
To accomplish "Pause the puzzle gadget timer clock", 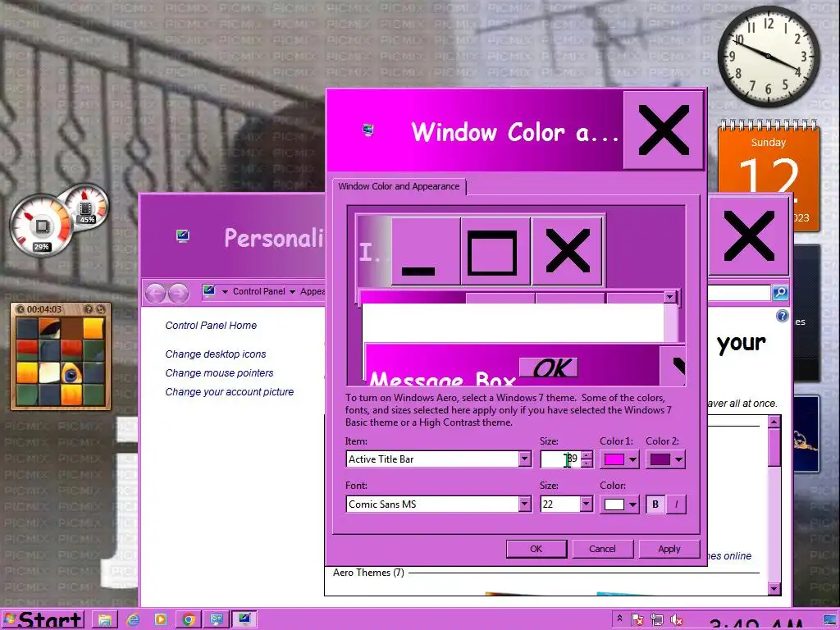I will pyautogui.click(x=21, y=309).
